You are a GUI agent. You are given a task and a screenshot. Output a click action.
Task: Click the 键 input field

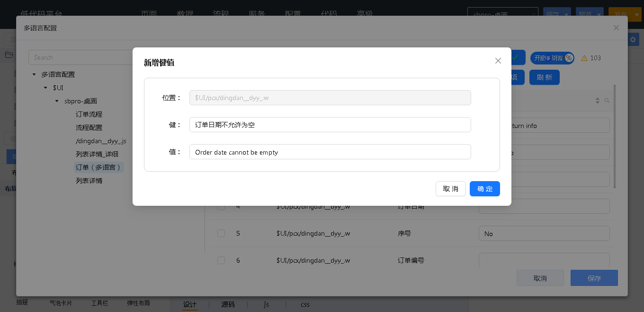(330, 125)
